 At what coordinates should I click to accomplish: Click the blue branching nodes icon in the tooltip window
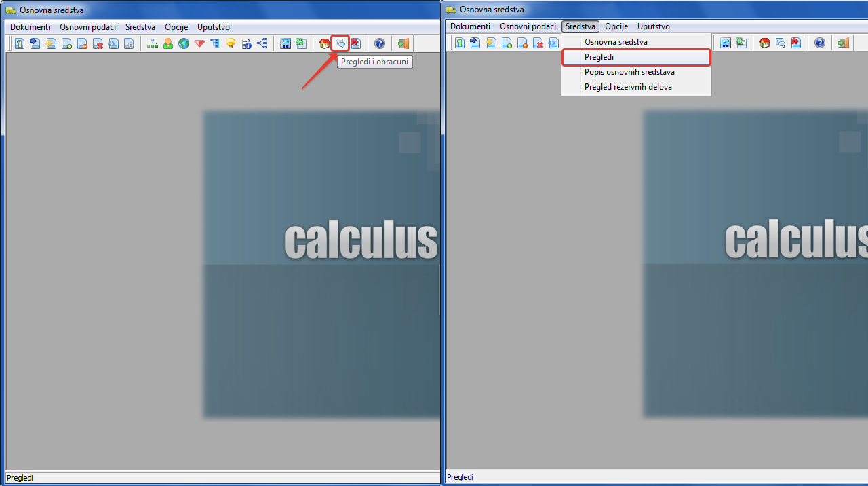(x=262, y=43)
